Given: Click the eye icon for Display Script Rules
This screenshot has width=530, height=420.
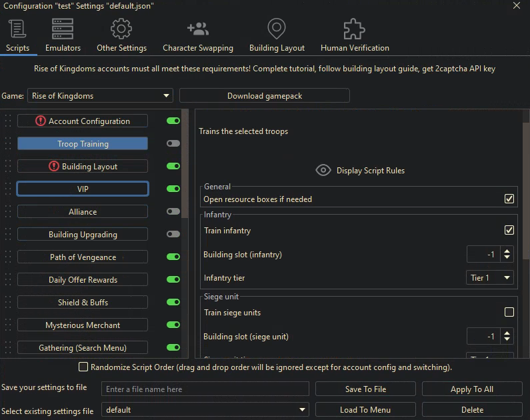Looking at the screenshot, I should tap(323, 170).
